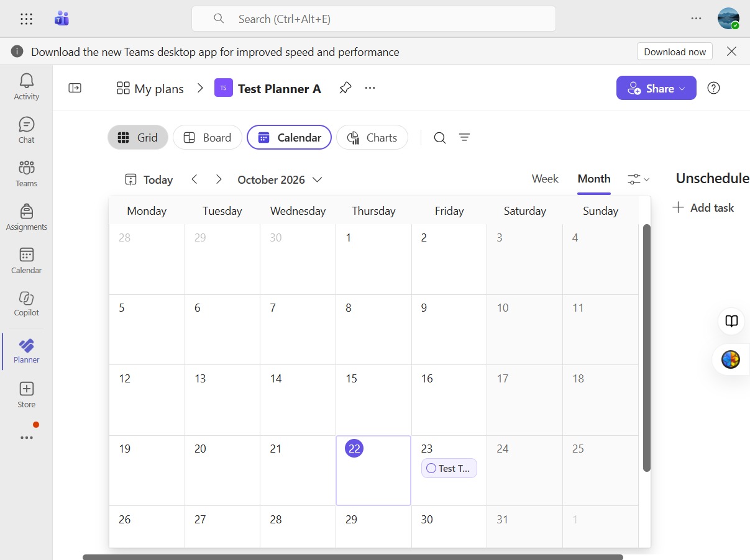This screenshot has width=750, height=560.
Task: Switch to the Grid view tab
Action: click(138, 138)
